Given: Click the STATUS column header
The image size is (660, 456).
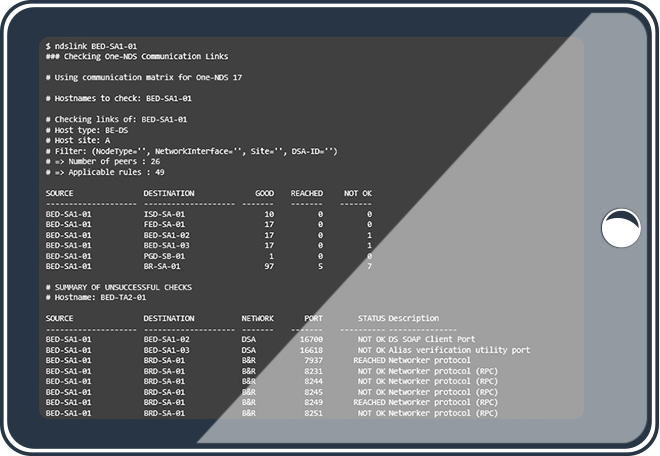Looking at the screenshot, I should pos(372,319).
